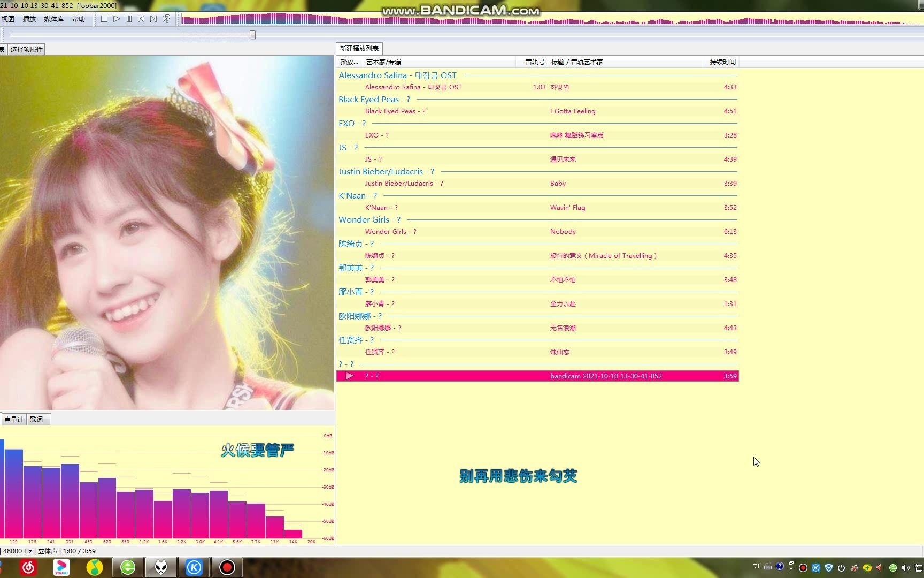924x578 pixels.
Task: Open the 帮助 menu
Action: click(x=79, y=19)
